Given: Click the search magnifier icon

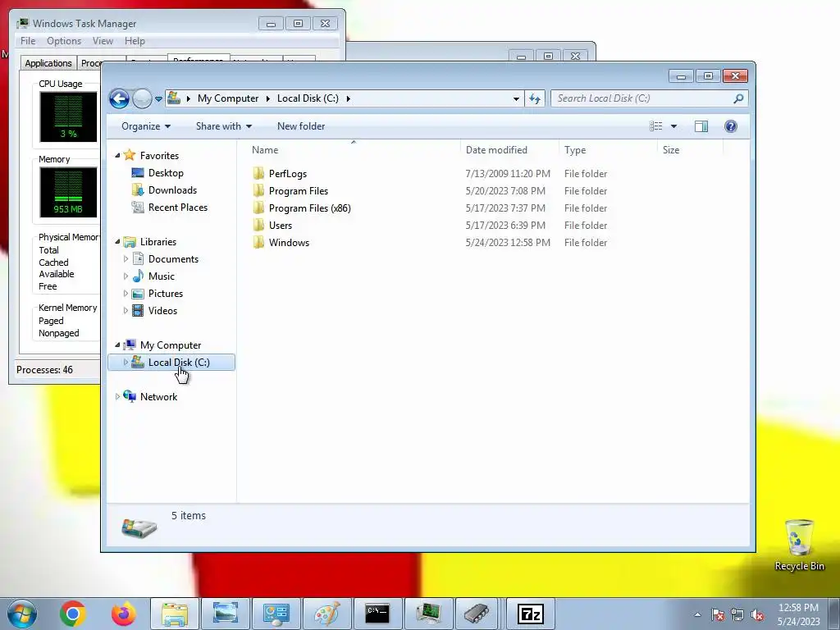Looking at the screenshot, I should (x=739, y=98).
